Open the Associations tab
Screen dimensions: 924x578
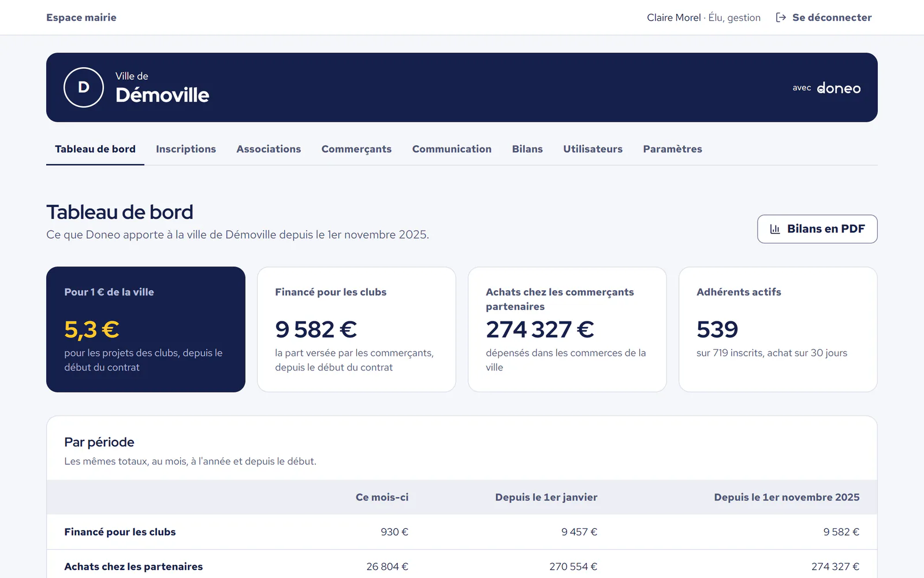[x=269, y=149]
